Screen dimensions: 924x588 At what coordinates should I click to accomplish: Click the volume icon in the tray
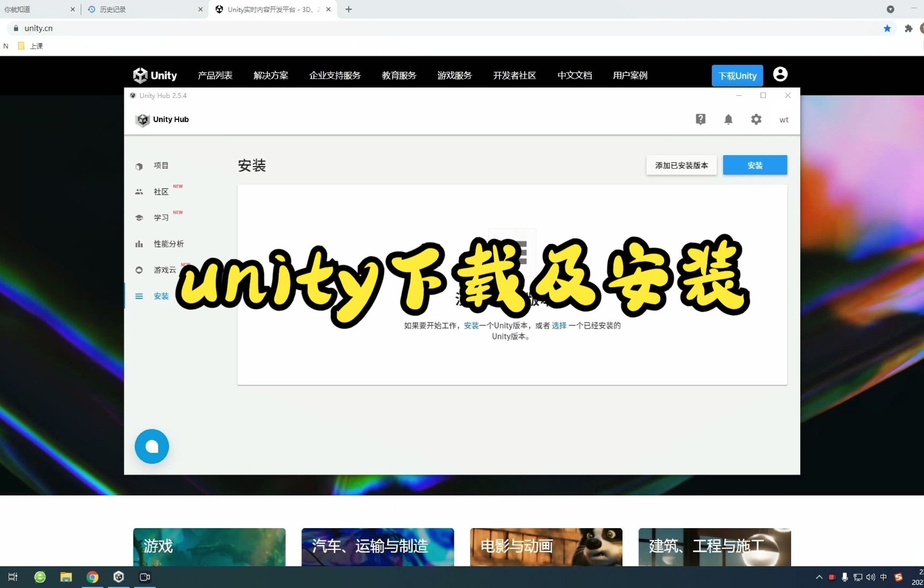click(871, 577)
